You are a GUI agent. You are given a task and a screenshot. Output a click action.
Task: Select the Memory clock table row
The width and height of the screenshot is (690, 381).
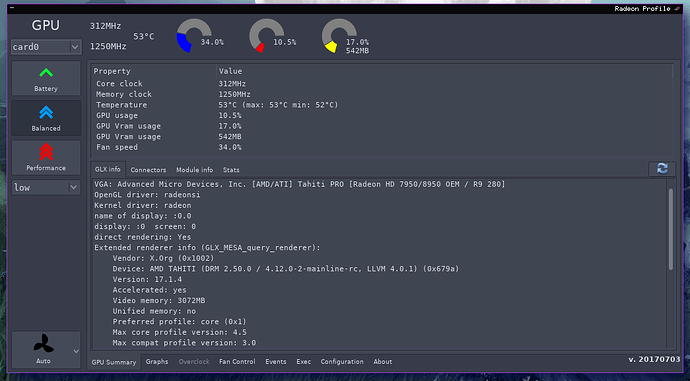(382, 94)
